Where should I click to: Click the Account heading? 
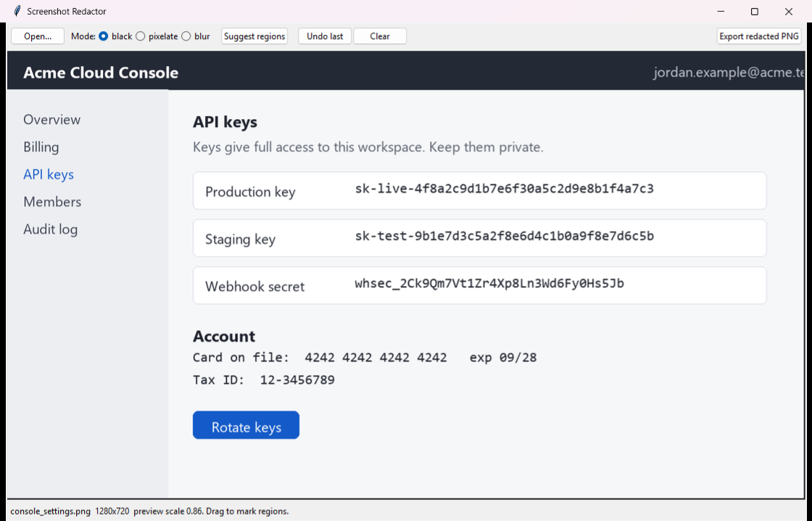click(x=224, y=337)
